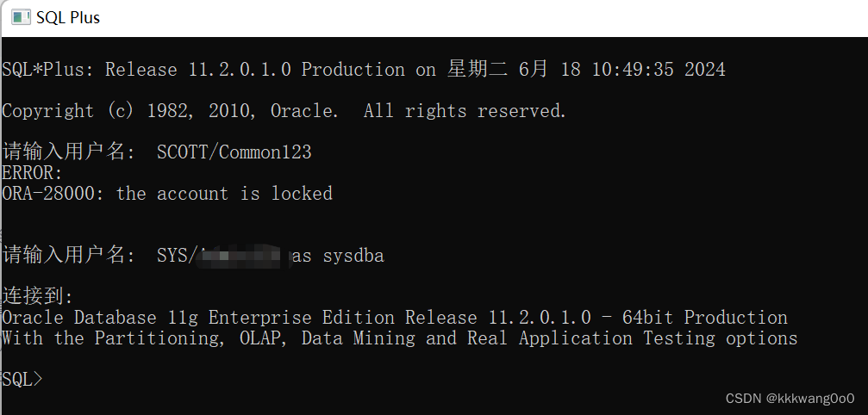Click 'Oracle Database 11g Enterprise Edition' text

(x=198, y=318)
